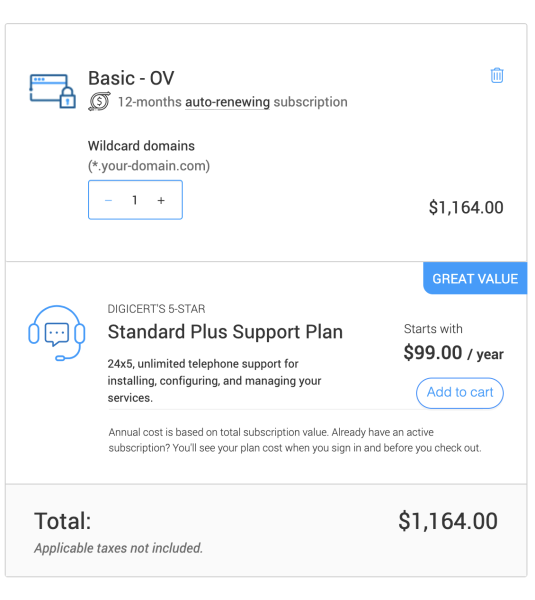Click the 12-months subscription text

(x=233, y=102)
